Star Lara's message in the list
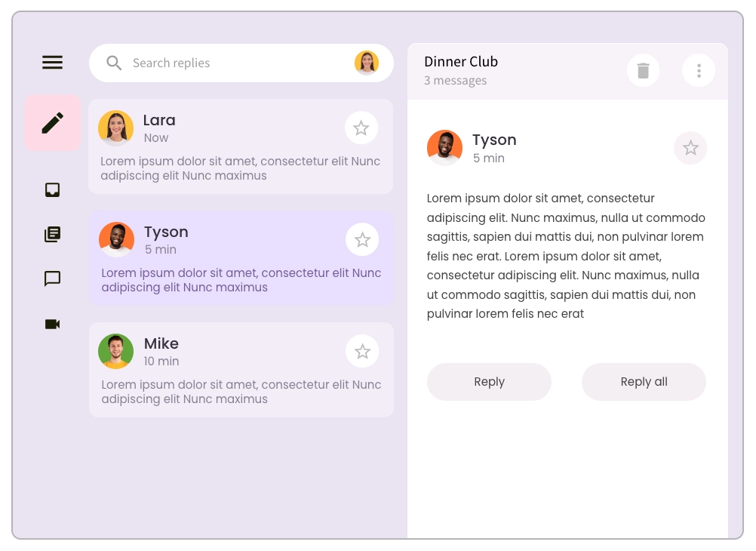This screenshot has height=551, width=756. pyautogui.click(x=361, y=128)
